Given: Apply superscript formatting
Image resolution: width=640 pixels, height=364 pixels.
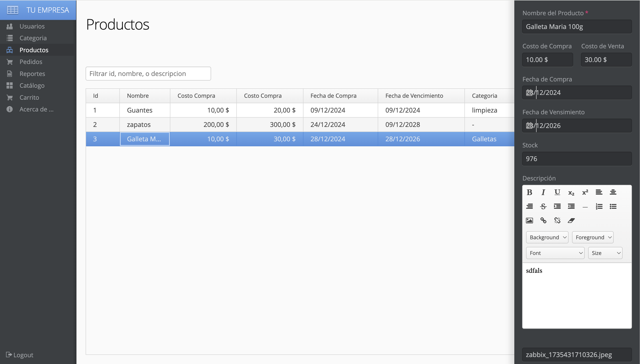Looking at the screenshot, I should [585, 192].
